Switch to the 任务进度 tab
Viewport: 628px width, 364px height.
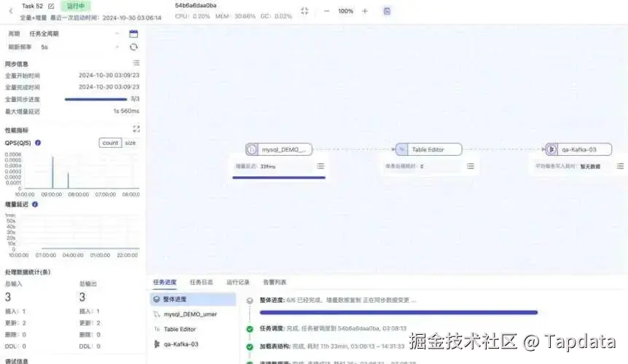[x=165, y=282]
